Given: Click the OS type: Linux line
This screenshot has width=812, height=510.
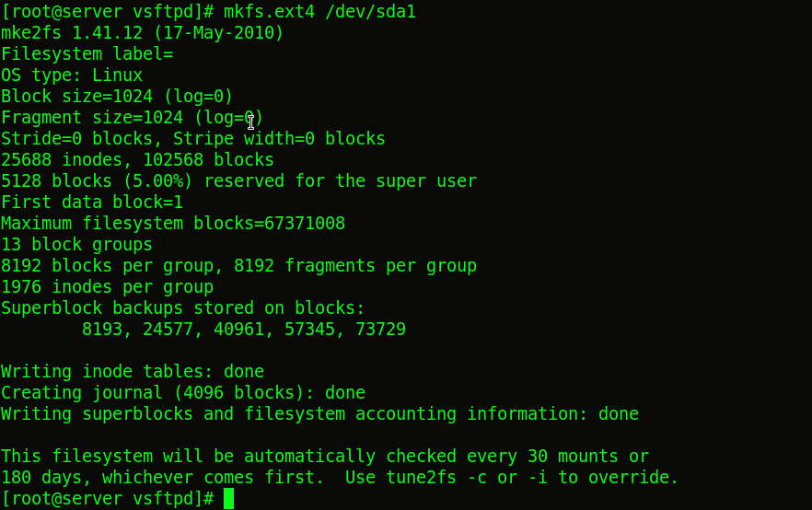Looking at the screenshot, I should [72, 75].
